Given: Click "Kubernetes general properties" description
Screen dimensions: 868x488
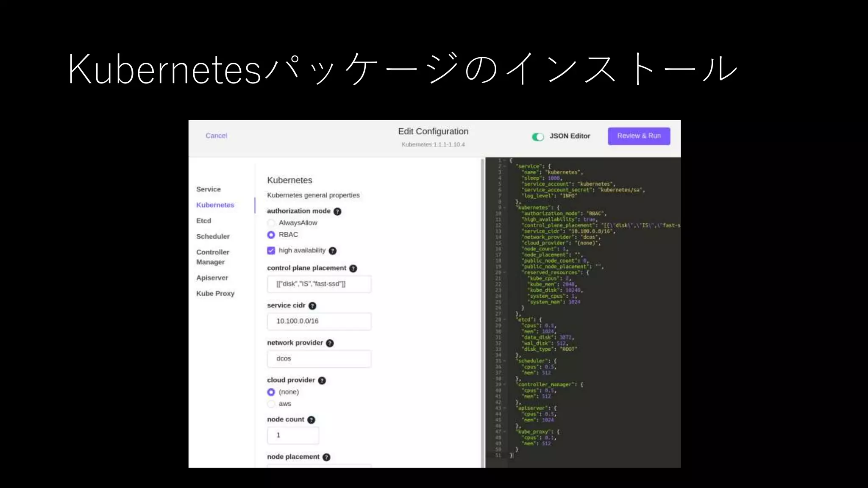Looking at the screenshot, I should tap(313, 195).
